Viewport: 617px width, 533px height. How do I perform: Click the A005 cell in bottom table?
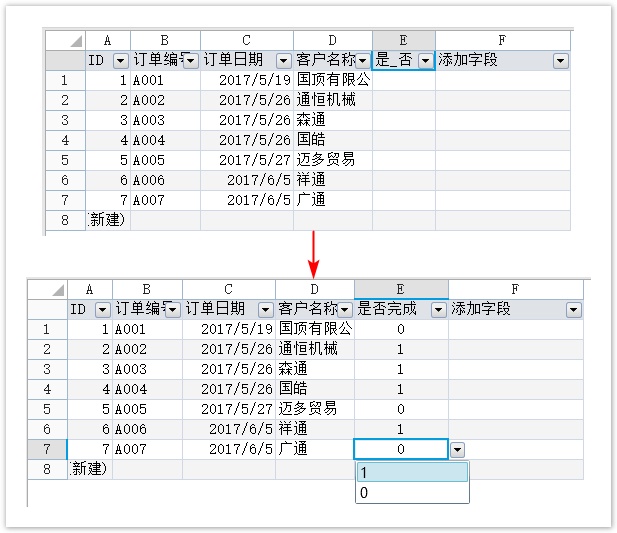147,409
